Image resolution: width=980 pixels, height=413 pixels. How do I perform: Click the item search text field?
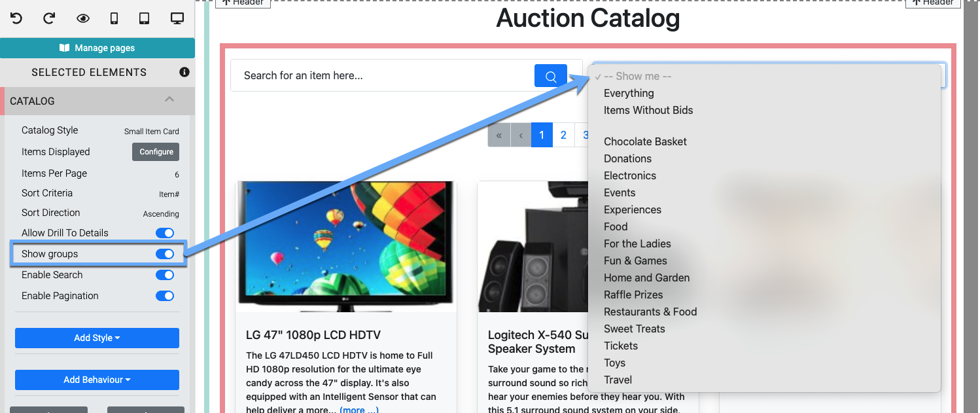point(383,76)
